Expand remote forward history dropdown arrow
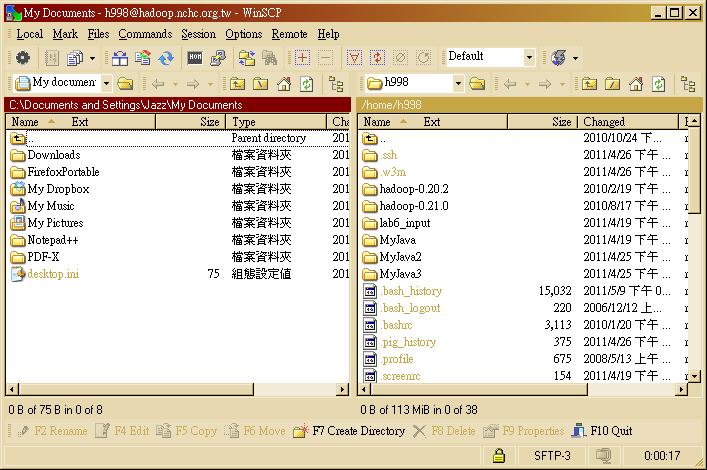707x470 pixels. click(562, 84)
